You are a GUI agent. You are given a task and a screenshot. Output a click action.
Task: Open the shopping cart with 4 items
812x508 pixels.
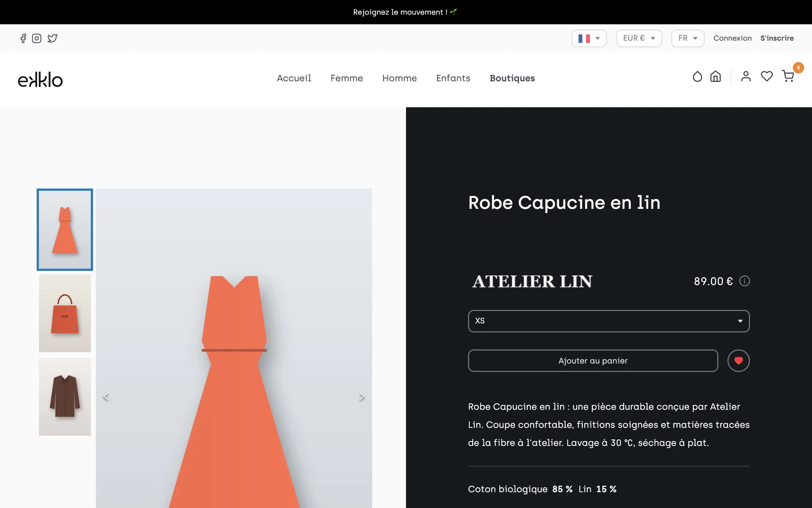click(789, 76)
